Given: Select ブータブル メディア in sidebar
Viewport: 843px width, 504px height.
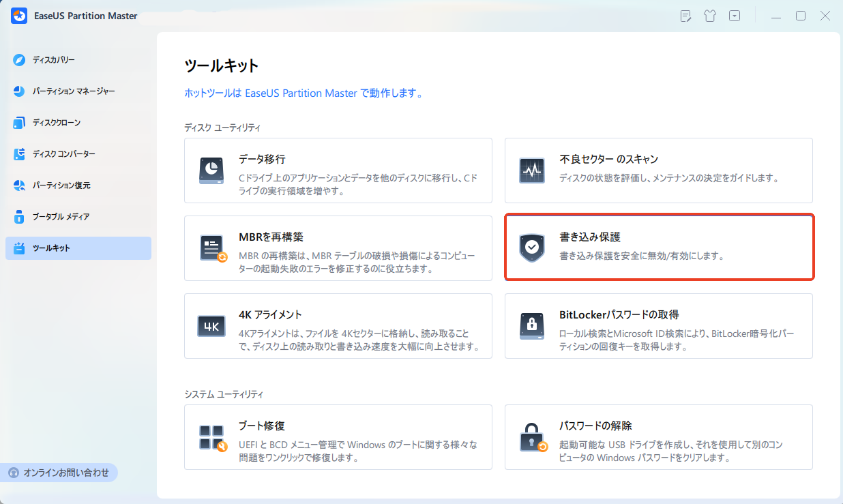Looking at the screenshot, I should [x=61, y=217].
